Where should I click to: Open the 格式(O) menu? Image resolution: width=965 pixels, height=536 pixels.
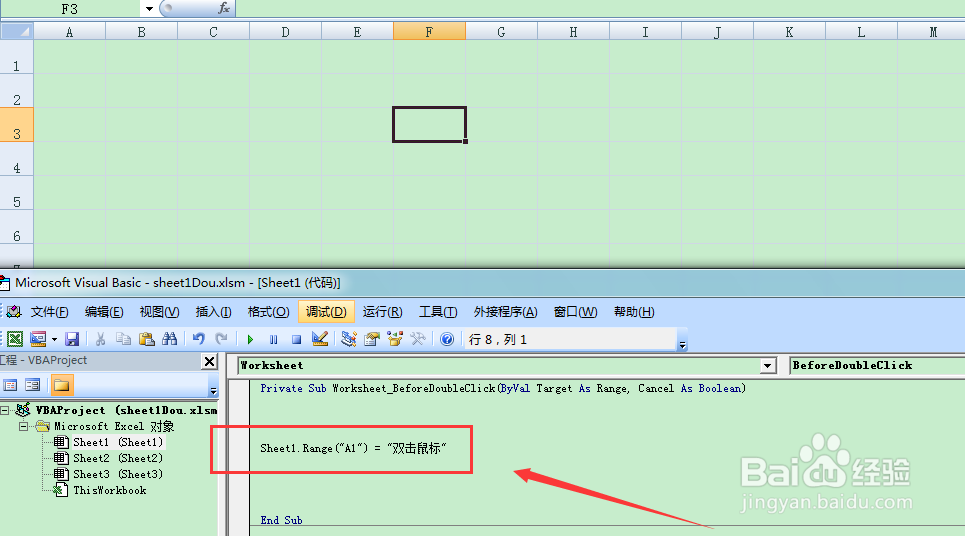pyautogui.click(x=268, y=312)
